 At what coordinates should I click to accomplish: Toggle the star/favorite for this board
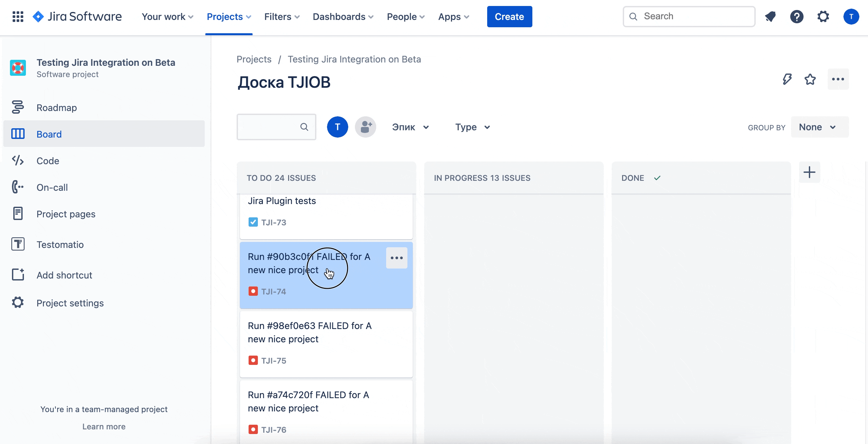811,79
